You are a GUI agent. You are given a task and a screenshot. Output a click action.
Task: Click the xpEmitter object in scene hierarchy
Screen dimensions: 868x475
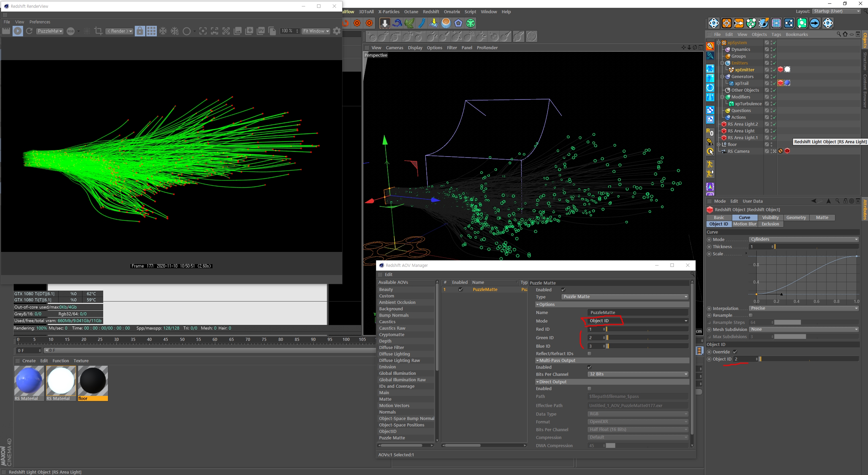click(x=745, y=70)
